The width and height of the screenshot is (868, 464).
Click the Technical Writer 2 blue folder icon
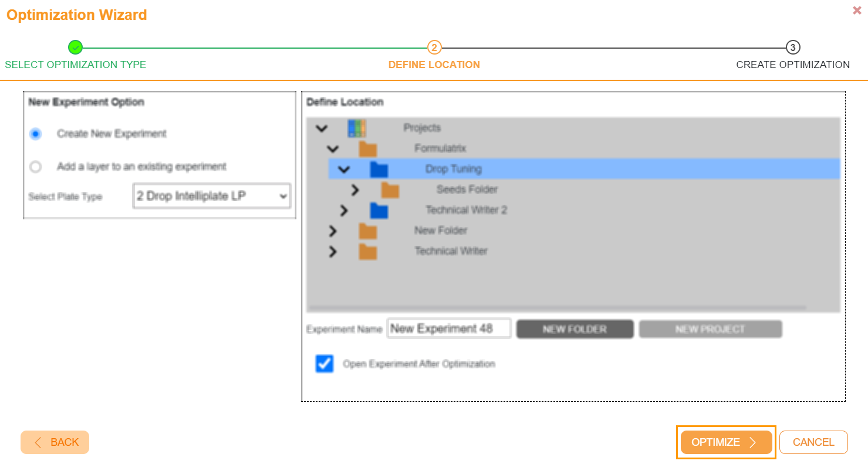379,210
